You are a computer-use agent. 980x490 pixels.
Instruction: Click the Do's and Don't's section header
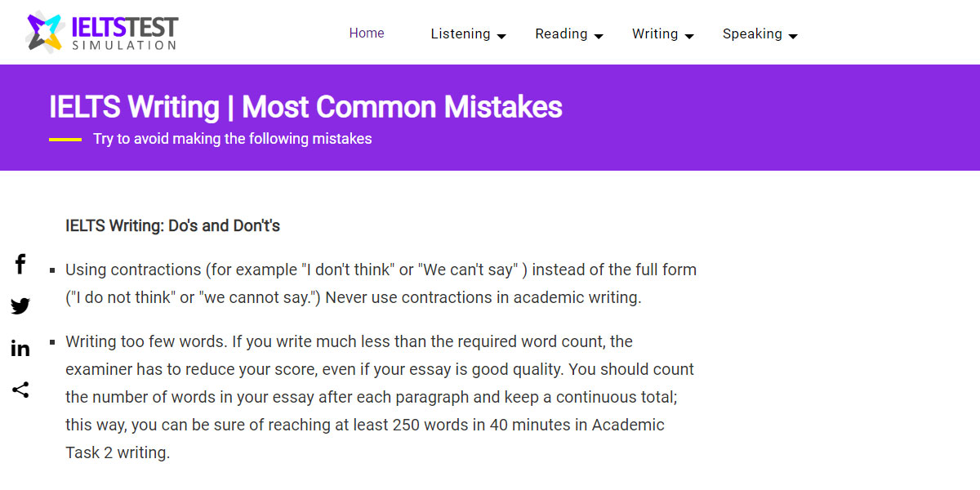[171, 225]
